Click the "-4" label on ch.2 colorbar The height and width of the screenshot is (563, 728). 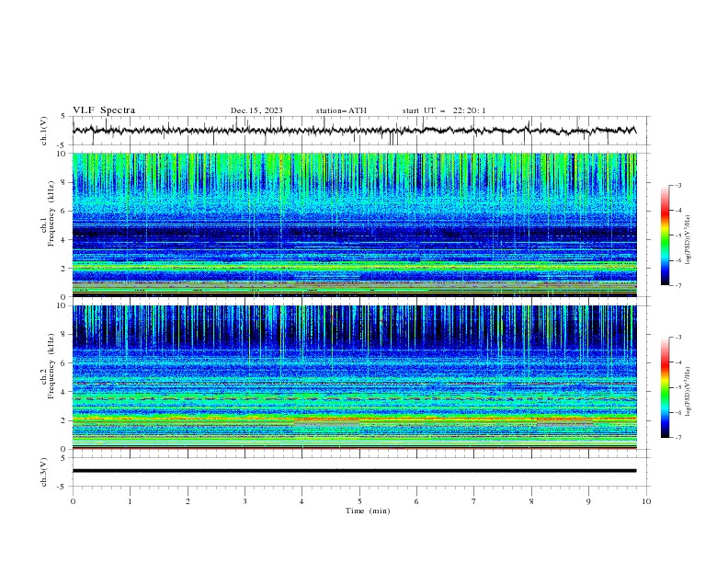677,362
